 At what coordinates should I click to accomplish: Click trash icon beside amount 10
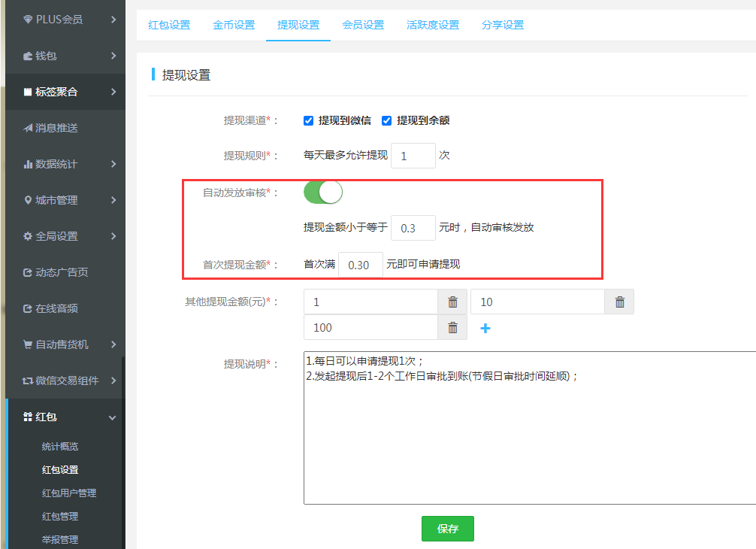click(x=619, y=302)
